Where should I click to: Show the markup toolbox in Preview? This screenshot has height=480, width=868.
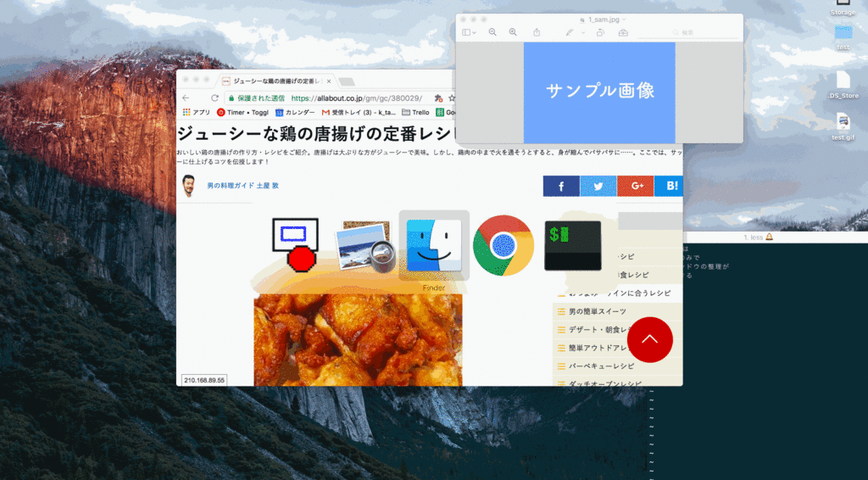[x=623, y=33]
